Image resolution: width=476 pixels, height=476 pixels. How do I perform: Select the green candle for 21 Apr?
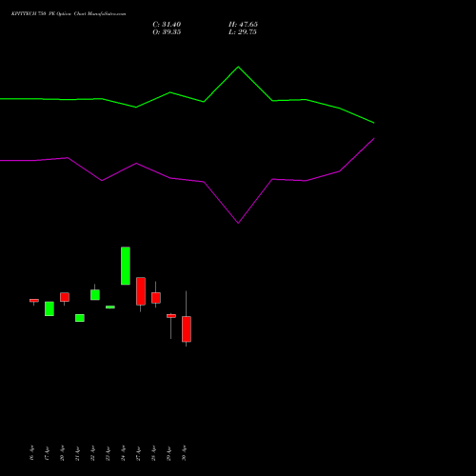click(80, 318)
